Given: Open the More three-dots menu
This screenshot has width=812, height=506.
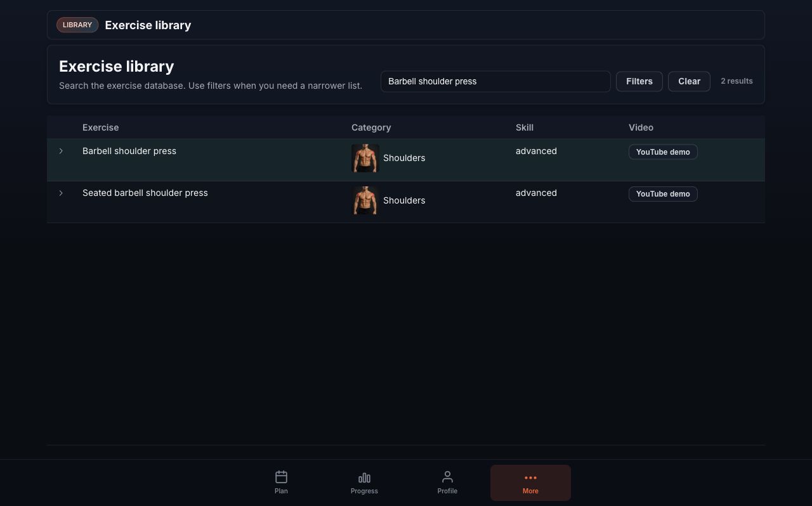Looking at the screenshot, I should [530, 483].
